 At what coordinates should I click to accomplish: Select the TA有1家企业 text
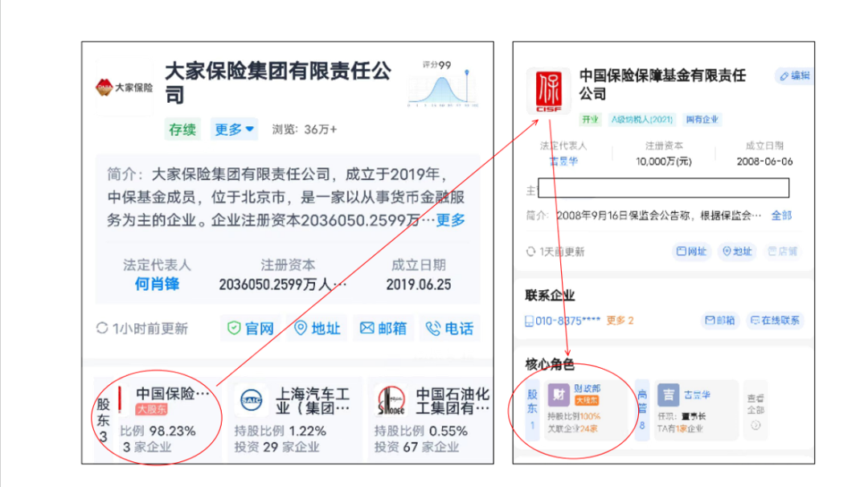pyautogui.click(x=680, y=429)
